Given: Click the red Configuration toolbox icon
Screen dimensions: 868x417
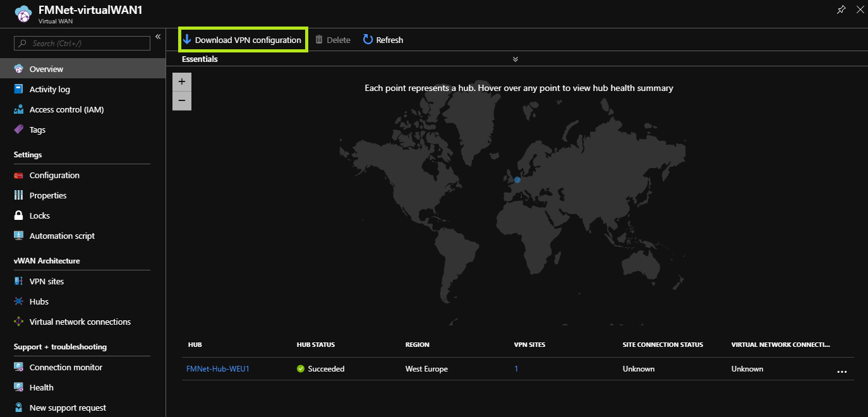Looking at the screenshot, I should coord(18,175).
